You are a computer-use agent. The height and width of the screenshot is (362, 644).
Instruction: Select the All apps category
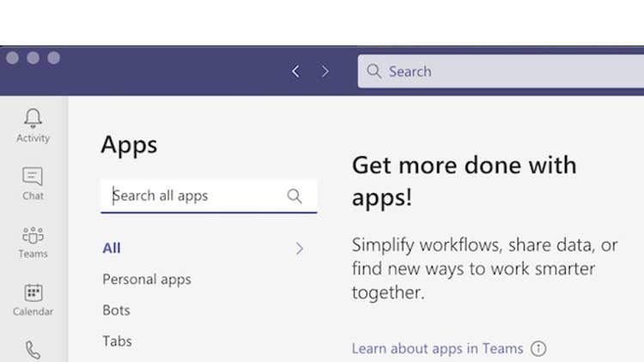pyautogui.click(x=112, y=249)
